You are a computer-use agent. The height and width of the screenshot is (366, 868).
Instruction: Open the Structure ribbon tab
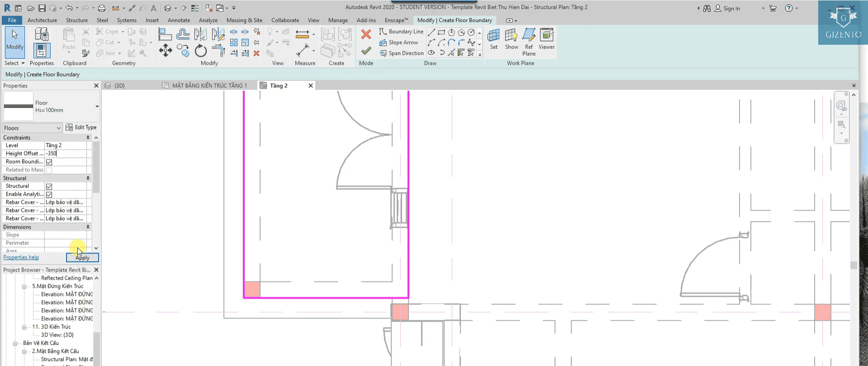click(77, 20)
